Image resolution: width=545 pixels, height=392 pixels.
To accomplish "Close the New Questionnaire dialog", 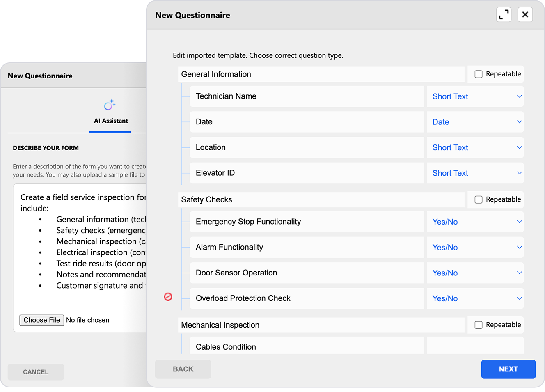I will click(525, 15).
